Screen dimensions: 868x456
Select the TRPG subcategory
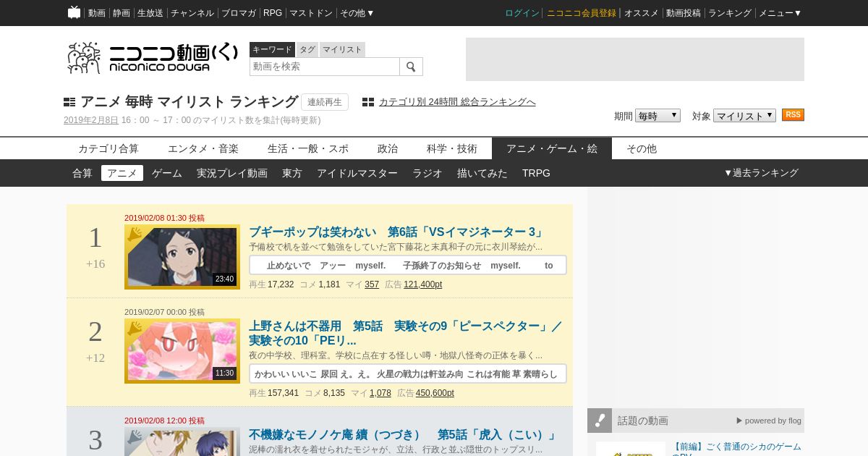536,173
